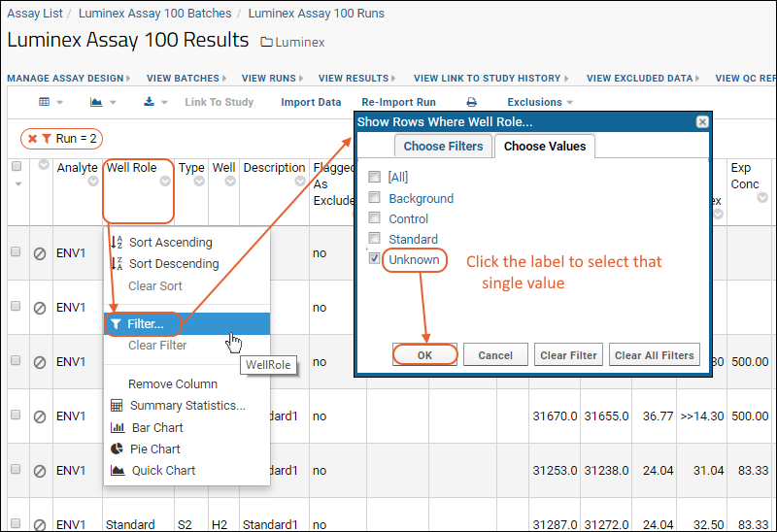This screenshot has height=532, width=777.
Task: Toggle the [All] values checkbox
Action: click(375, 178)
